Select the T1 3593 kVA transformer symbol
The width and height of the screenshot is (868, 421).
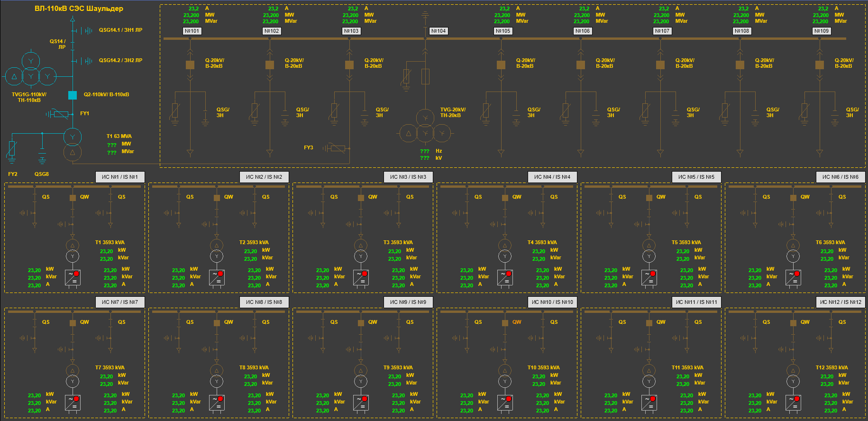(x=73, y=251)
